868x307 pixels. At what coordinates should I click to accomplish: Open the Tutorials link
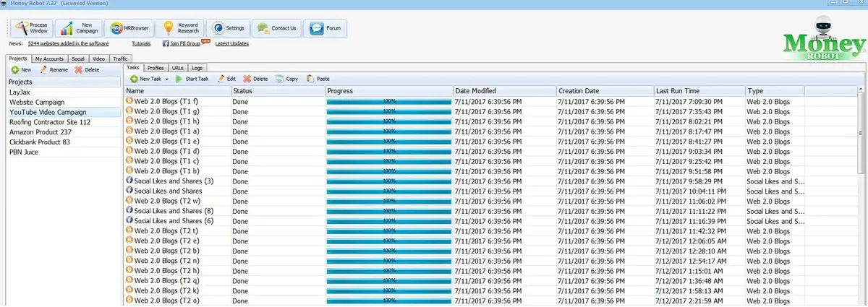click(141, 43)
